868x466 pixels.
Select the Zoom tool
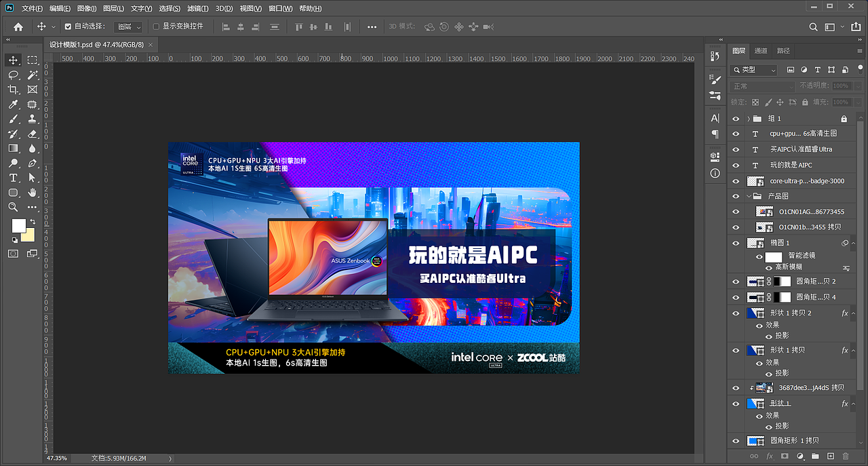(13, 207)
